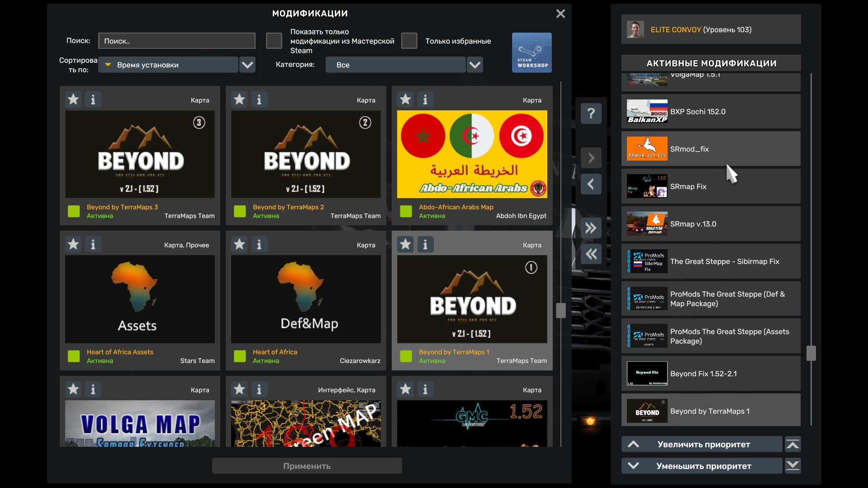This screenshot has width=868, height=488.
Task: Deactivate all mods with double left arrow
Action: click(591, 254)
